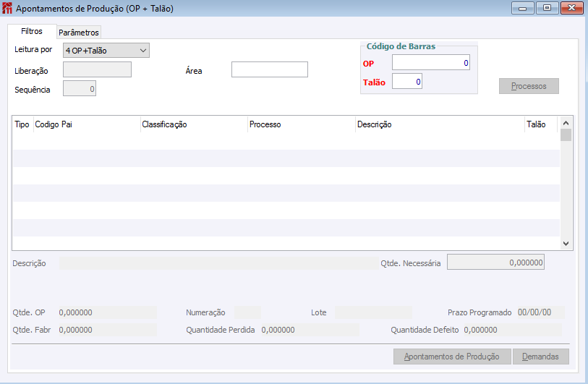Focus the Área text field

(x=270, y=69)
